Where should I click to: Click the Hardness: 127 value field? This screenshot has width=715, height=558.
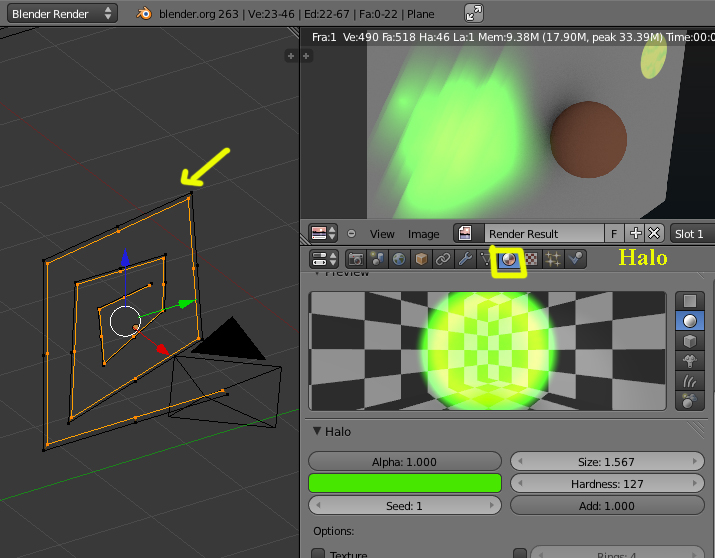tap(607, 483)
